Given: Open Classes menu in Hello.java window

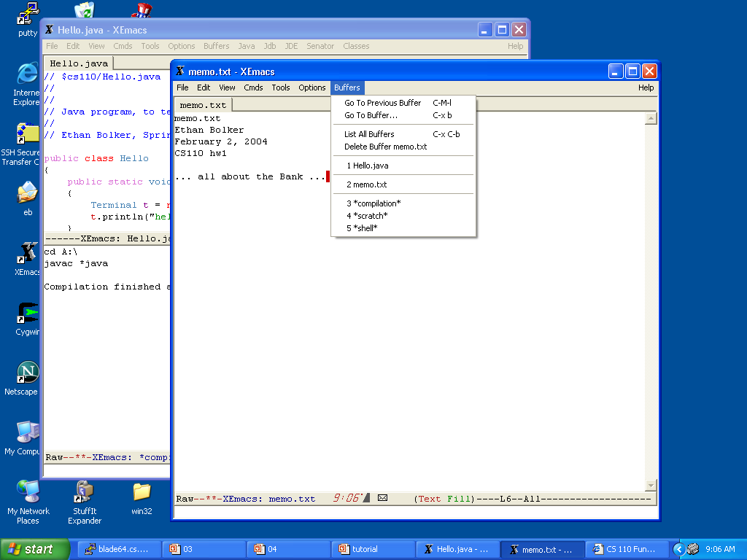Looking at the screenshot, I should click(x=356, y=46).
